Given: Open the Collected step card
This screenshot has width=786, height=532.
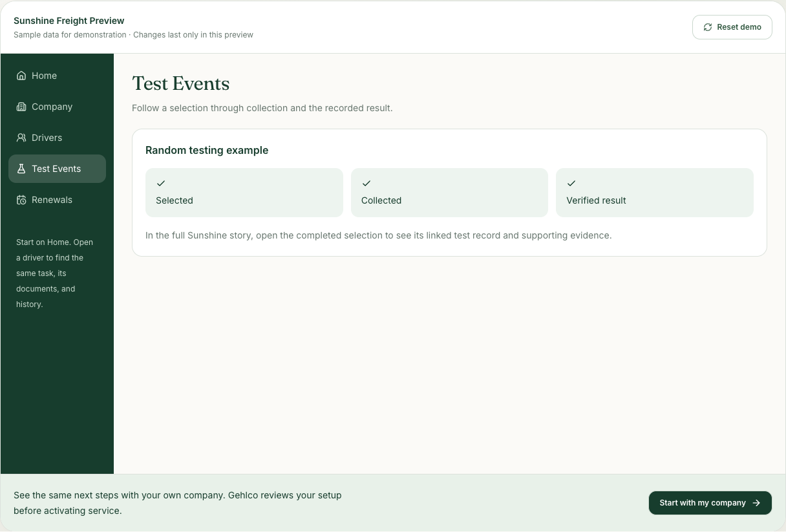Looking at the screenshot, I should [449, 193].
